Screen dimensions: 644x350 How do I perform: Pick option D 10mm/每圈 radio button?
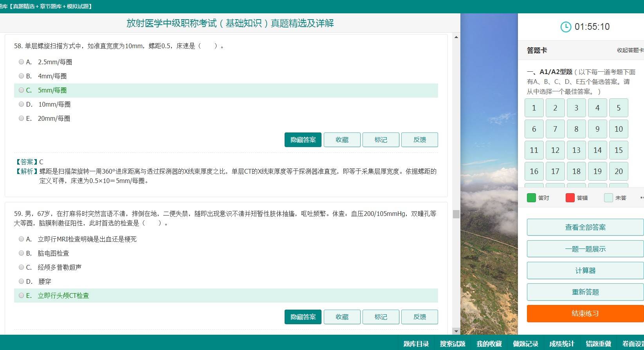coord(22,104)
